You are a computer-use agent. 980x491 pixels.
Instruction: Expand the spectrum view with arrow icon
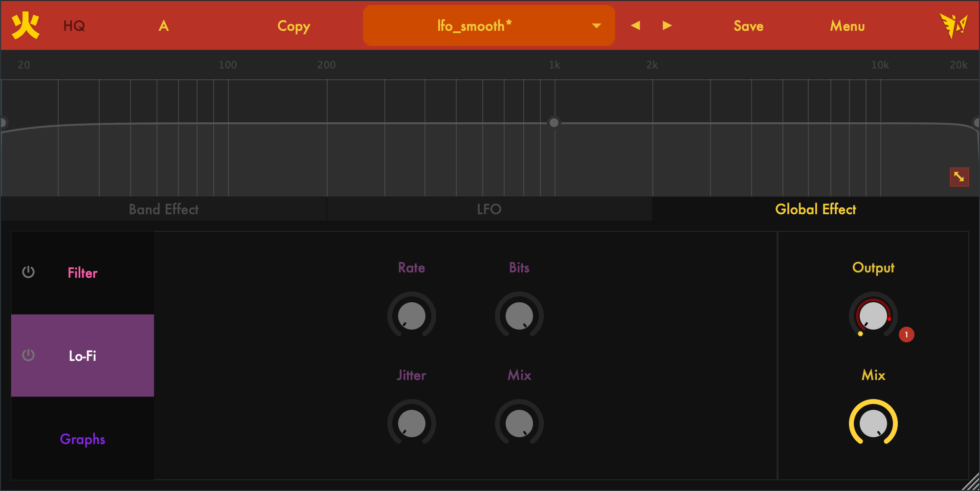(x=958, y=177)
